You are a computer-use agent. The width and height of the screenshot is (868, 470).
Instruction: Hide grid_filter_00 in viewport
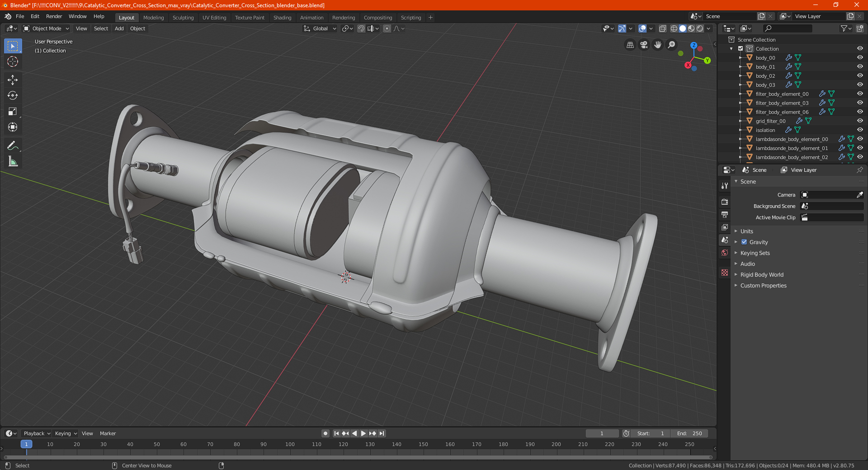point(860,121)
